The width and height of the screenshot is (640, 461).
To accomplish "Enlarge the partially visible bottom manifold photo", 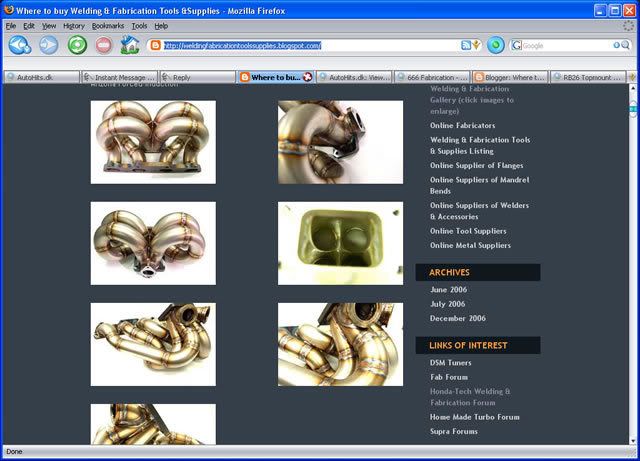I will (x=153, y=424).
